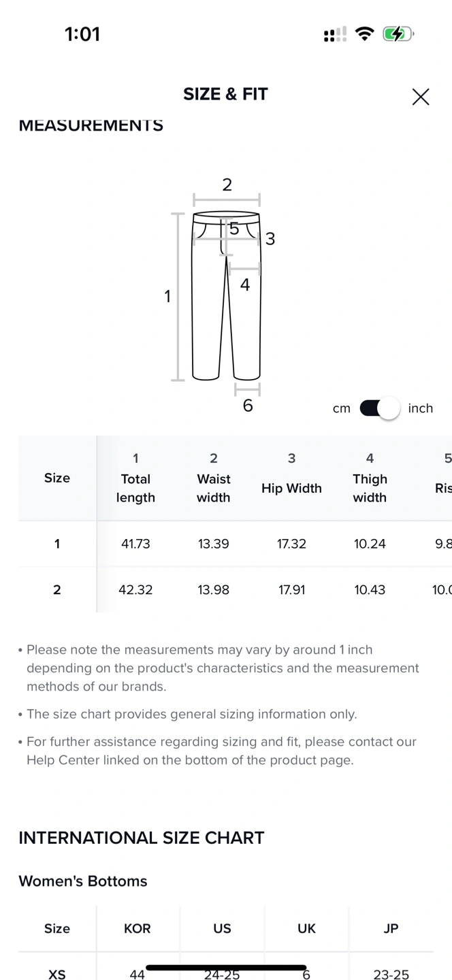452x980 pixels.
Task: Tap the Wi-Fi status icon
Action: pyautogui.click(x=365, y=34)
